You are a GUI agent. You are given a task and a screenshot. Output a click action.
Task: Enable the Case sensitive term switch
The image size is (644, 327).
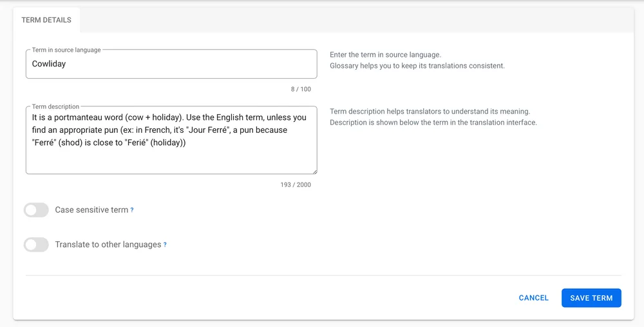point(36,210)
